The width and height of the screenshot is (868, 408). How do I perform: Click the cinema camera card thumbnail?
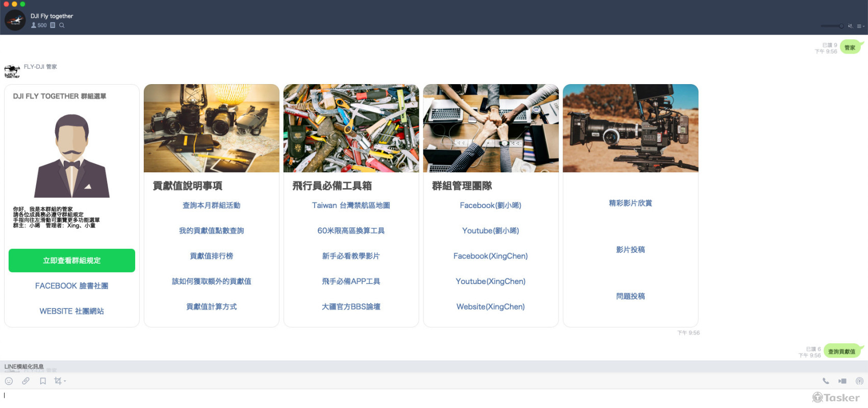coord(630,128)
